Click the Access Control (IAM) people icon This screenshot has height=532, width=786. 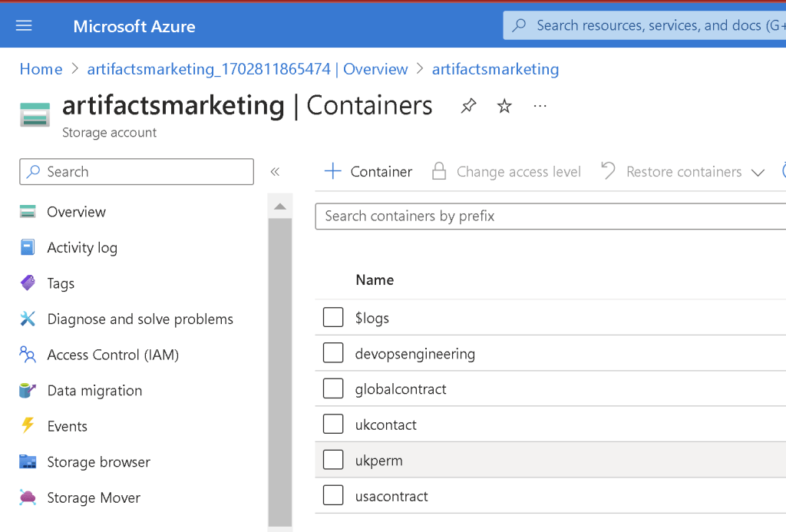coord(28,355)
